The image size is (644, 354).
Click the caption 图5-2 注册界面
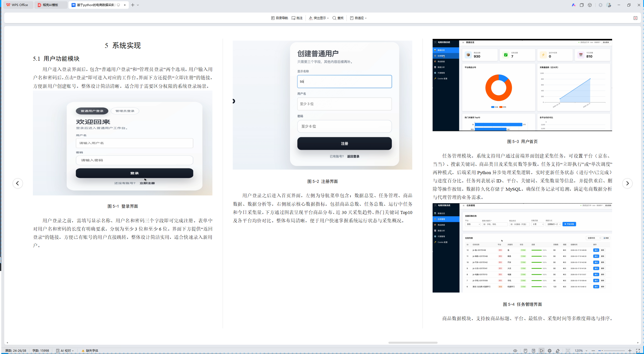[322, 181]
